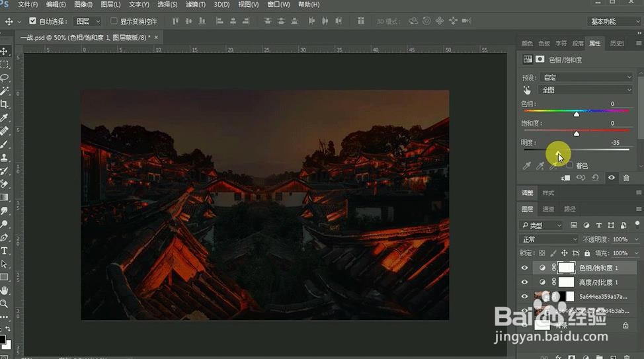Open the 类型 layer filter dropdown
The height and width of the screenshot is (359, 644).
[x=541, y=225]
